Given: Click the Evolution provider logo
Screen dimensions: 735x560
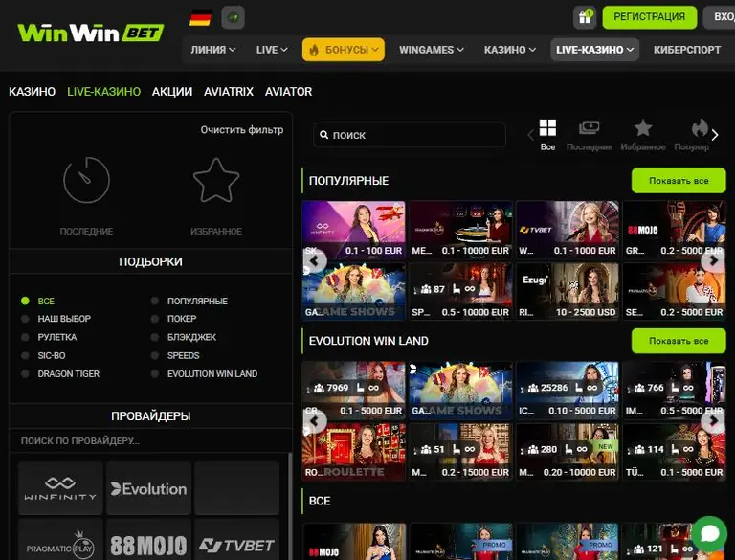Looking at the screenshot, I should pos(148,488).
